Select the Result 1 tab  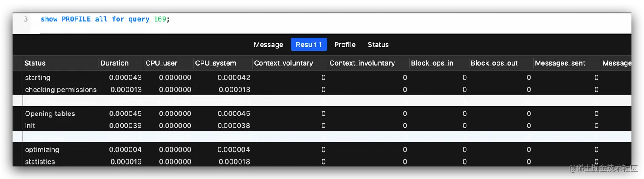(x=309, y=45)
